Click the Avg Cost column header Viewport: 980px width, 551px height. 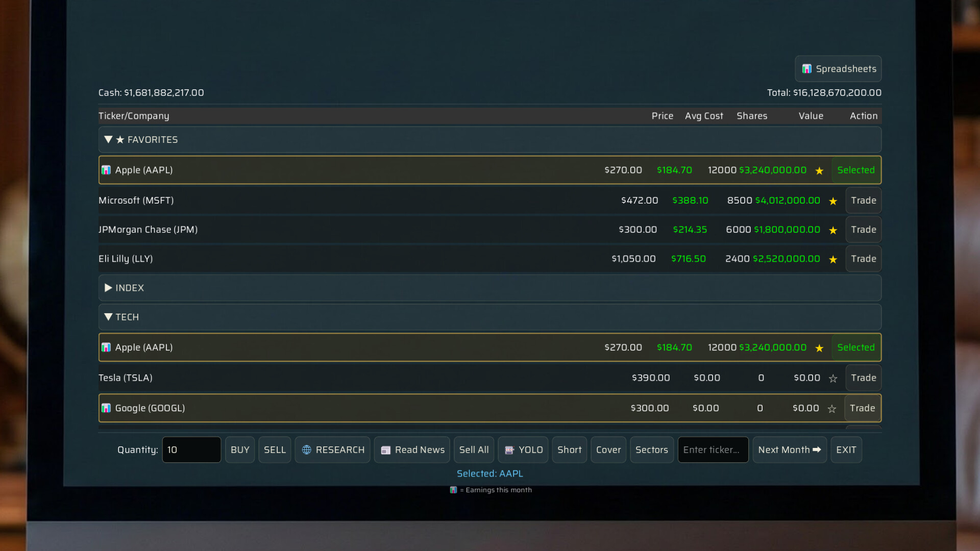[704, 116]
